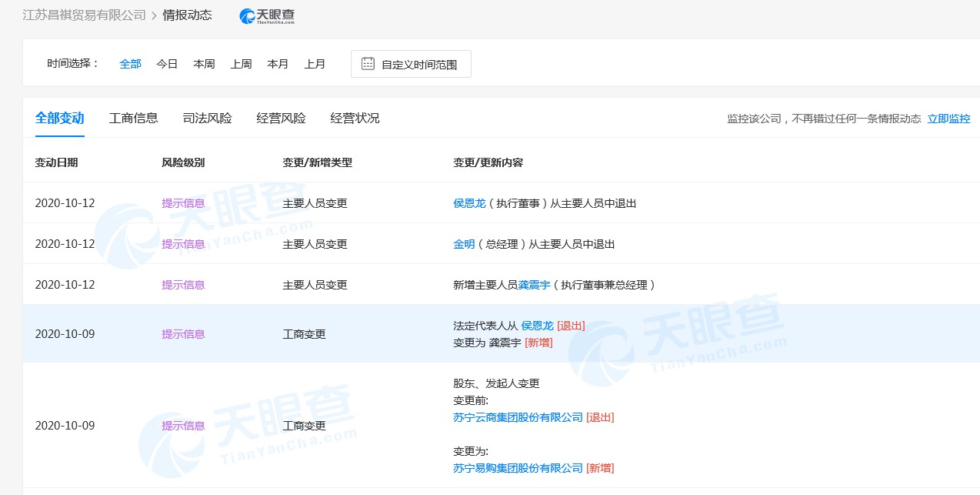The image size is (980, 495).
Task: Click 2020-10-12 date in 新增主要人员 row
Action: (x=65, y=285)
